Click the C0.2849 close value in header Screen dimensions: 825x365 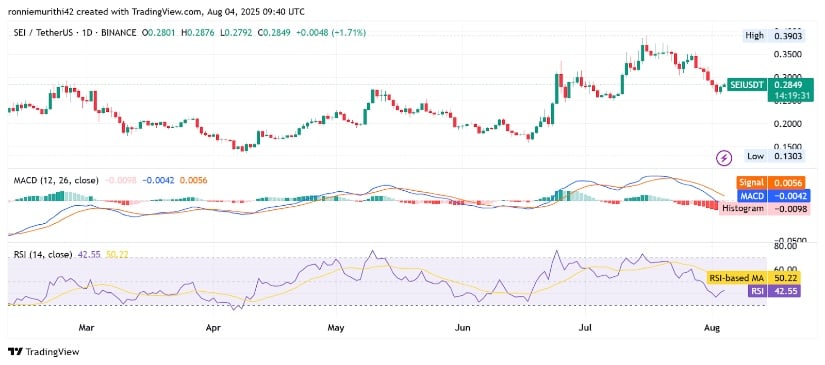(x=275, y=33)
